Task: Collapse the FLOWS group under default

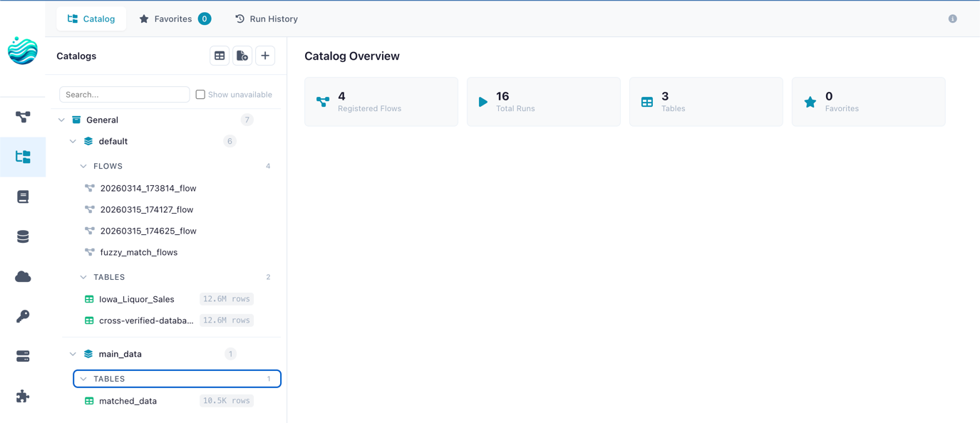Action: (x=83, y=166)
